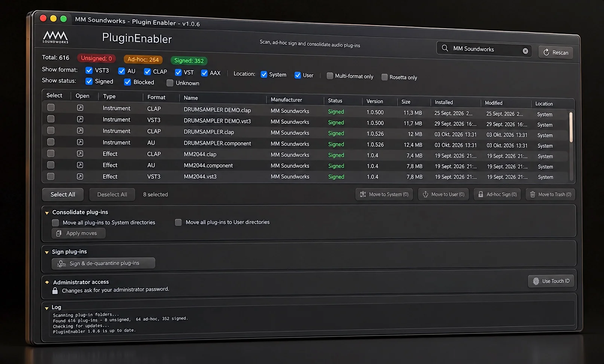Image resolution: width=604 pixels, height=364 pixels.
Task: Click the Rescan button
Action: (556, 52)
